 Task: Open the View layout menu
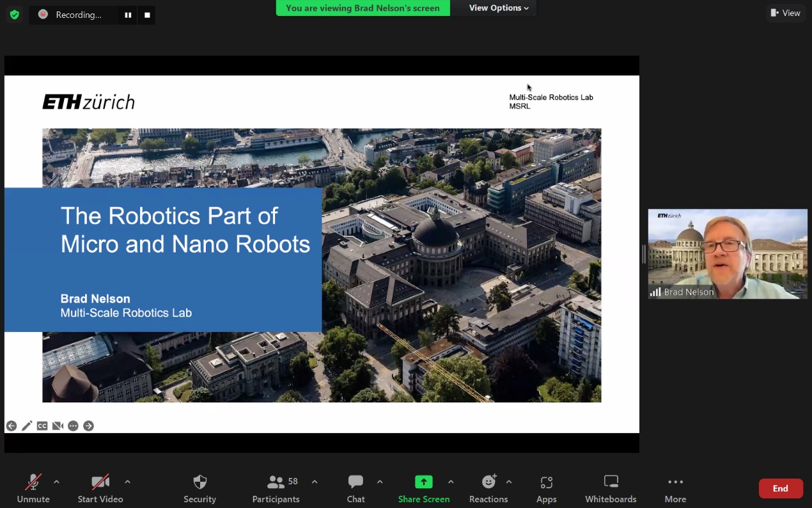[x=785, y=13]
